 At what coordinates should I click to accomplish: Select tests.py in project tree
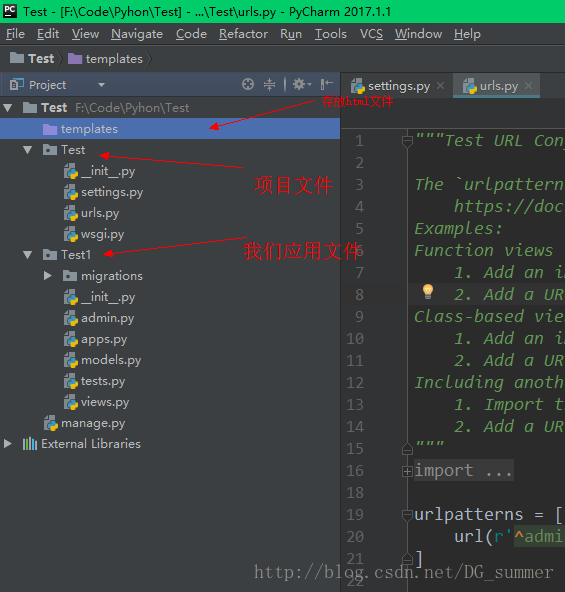(x=103, y=381)
